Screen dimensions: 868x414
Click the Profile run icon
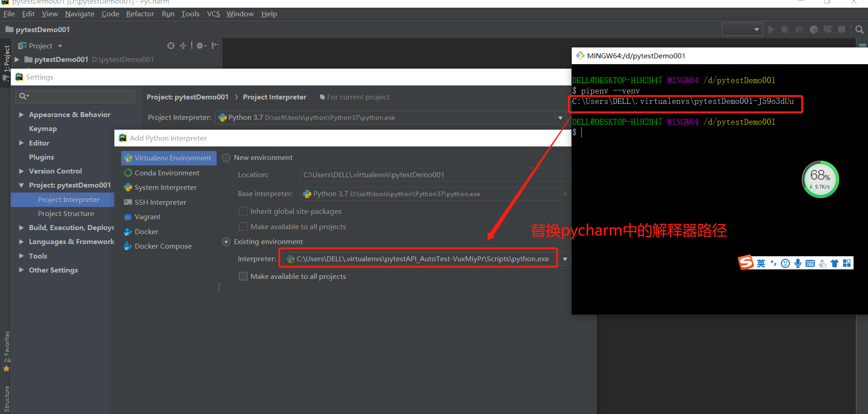click(x=814, y=29)
